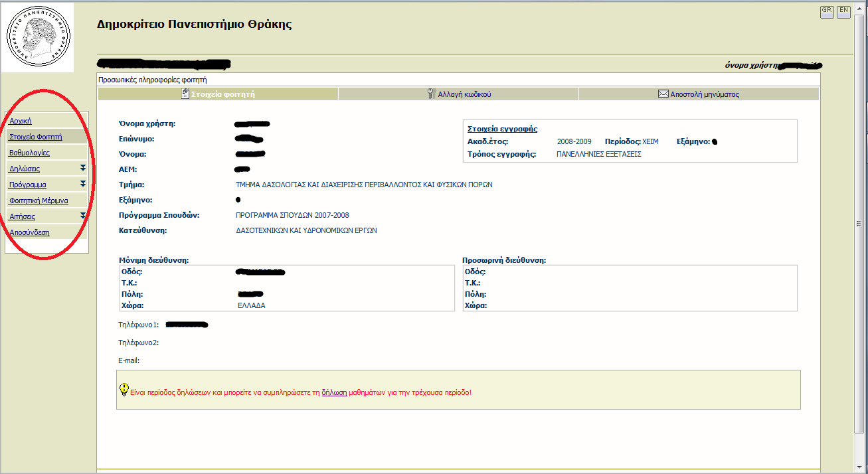868x474 pixels.
Task: Open the Φοιτητική Μέριμνα sidebar link
Action: tap(39, 200)
